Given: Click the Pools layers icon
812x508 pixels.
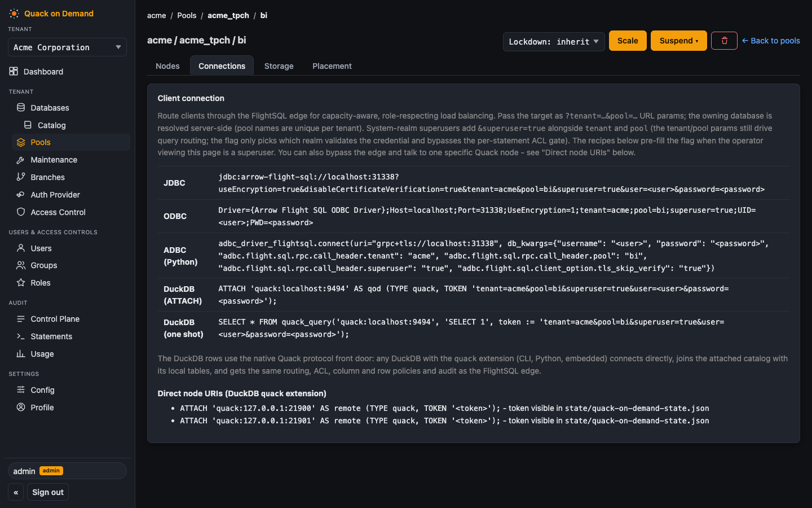Looking at the screenshot, I should click(x=21, y=142).
